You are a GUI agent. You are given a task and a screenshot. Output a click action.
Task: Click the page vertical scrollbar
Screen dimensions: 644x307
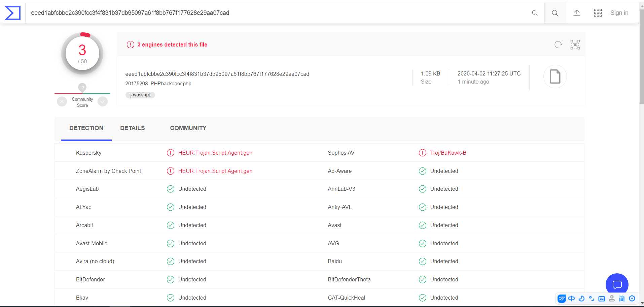tap(641, 57)
